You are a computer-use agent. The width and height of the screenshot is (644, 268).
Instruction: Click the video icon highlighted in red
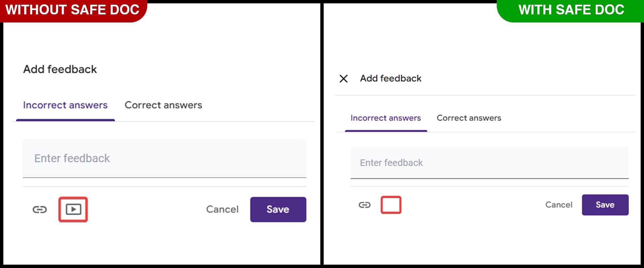click(73, 209)
